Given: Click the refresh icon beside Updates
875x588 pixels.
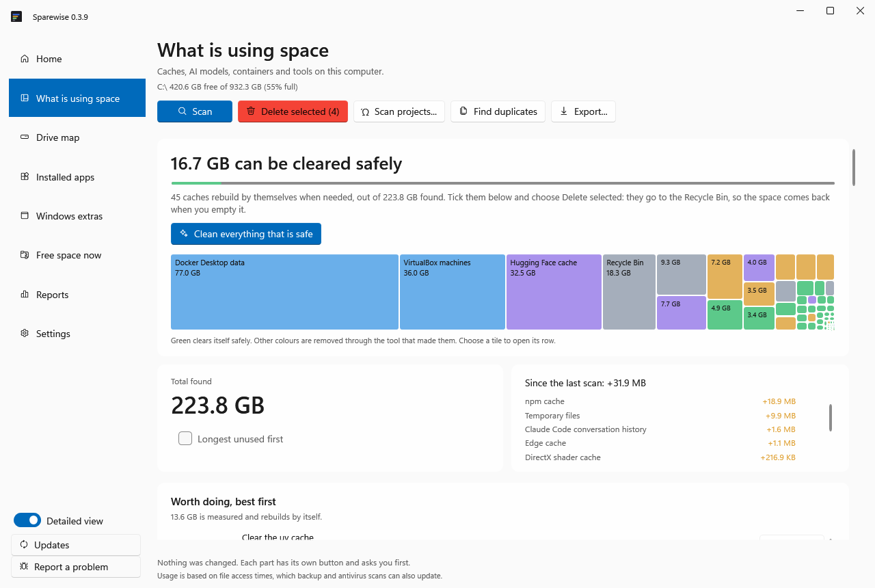Looking at the screenshot, I should [x=24, y=545].
